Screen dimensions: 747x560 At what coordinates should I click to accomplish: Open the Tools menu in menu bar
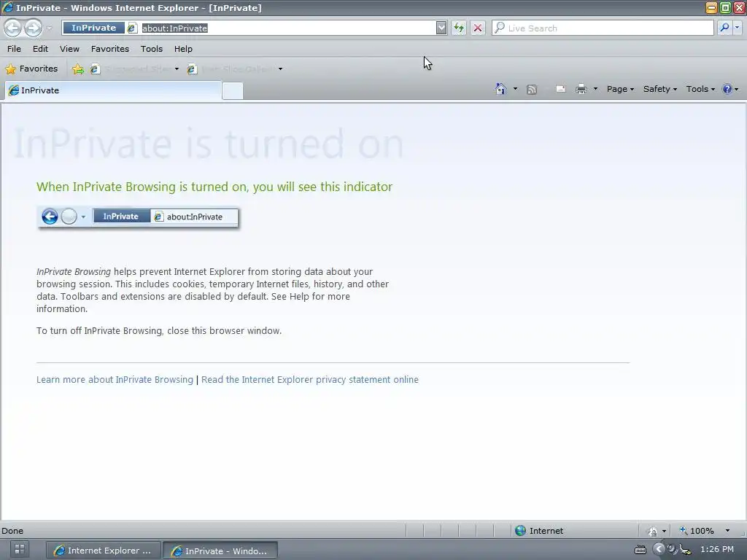point(152,49)
